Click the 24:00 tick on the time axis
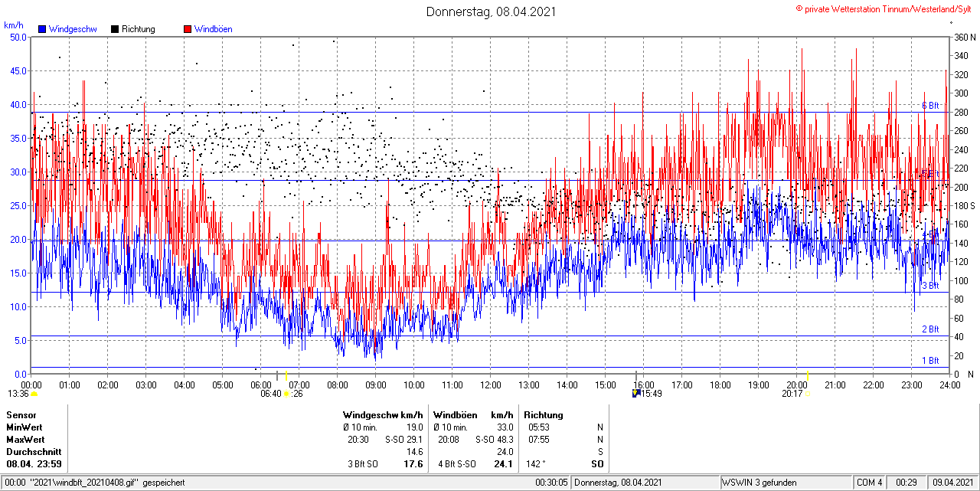 (949, 385)
